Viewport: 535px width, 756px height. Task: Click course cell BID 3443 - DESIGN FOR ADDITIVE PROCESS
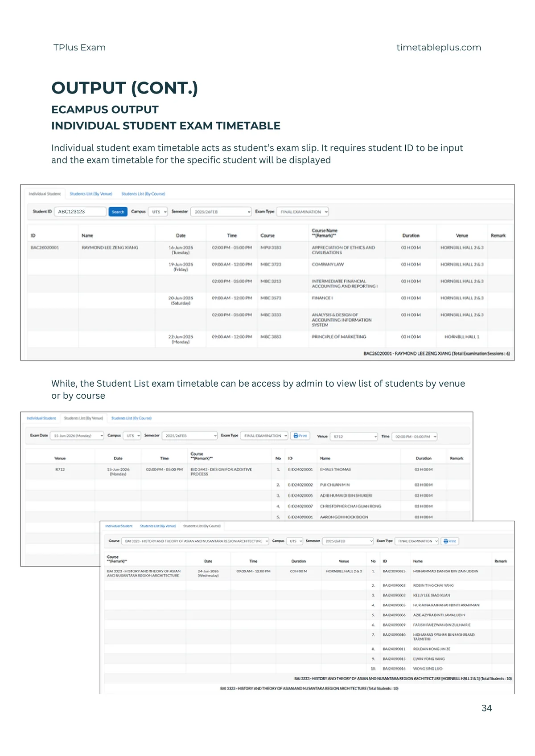[x=221, y=472]
